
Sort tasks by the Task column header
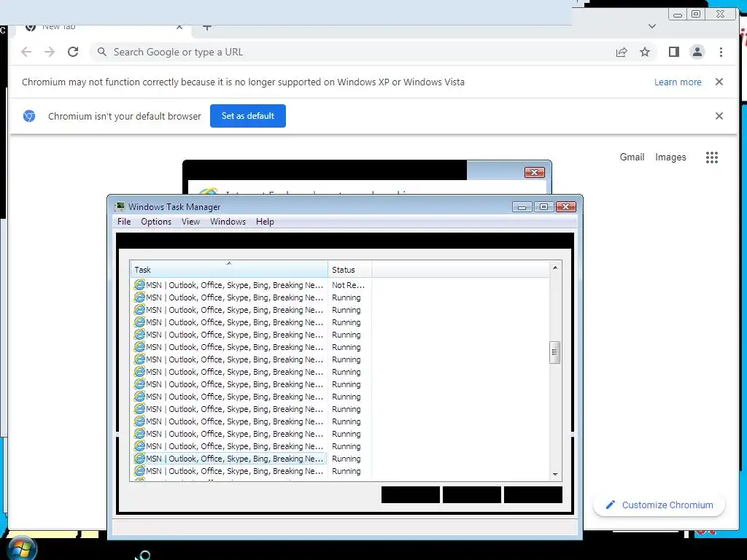coord(228,269)
